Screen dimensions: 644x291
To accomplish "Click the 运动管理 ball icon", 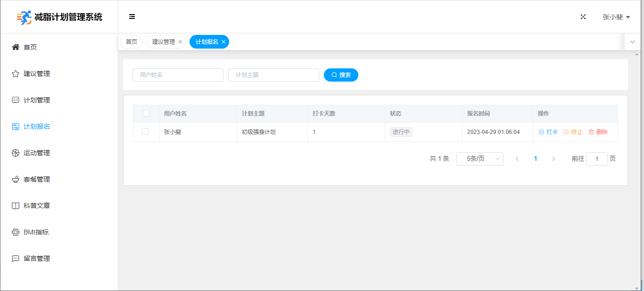I will click(x=16, y=153).
